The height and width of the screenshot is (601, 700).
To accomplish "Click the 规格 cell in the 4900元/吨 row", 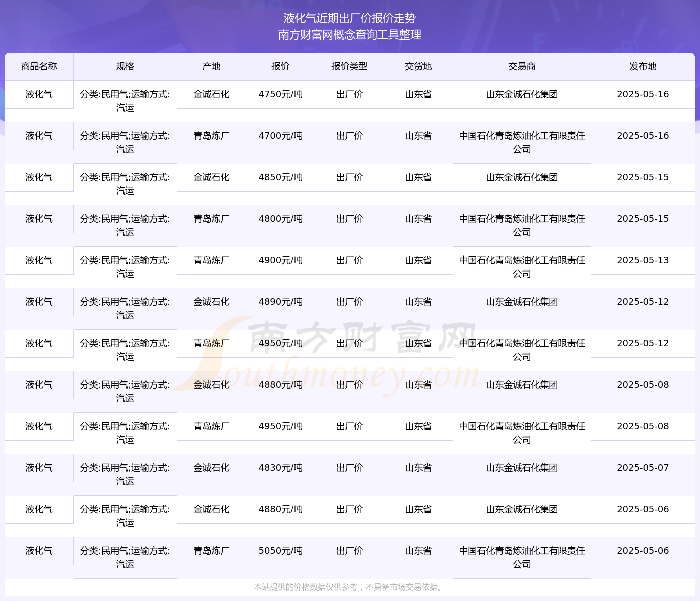I will (125, 267).
